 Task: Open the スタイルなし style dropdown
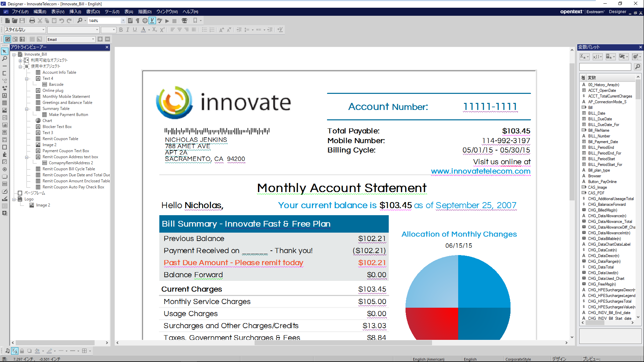[43, 30]
